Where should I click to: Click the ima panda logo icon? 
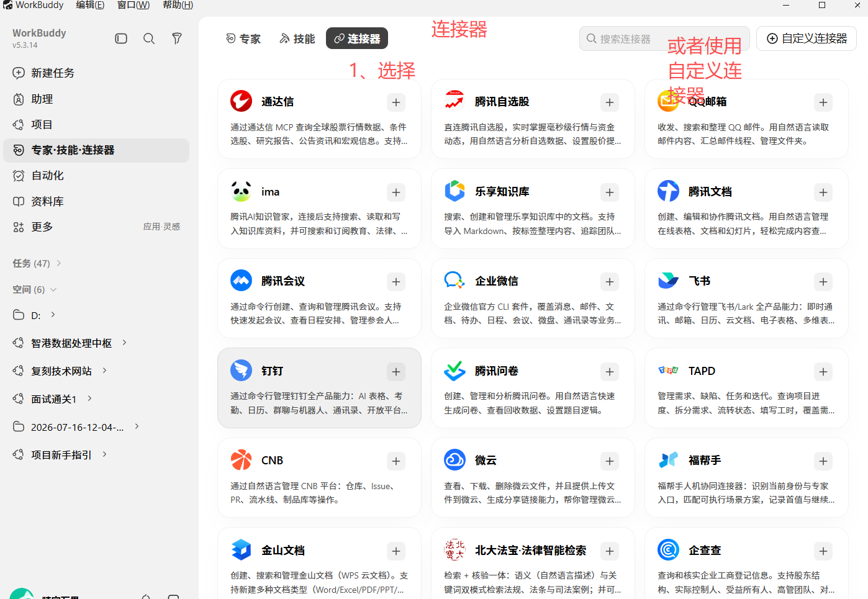tap(241, 191)
